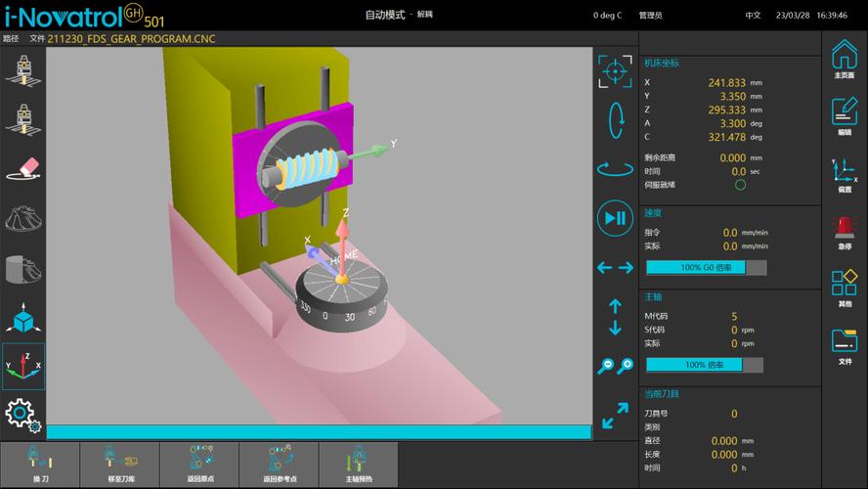The image size is (868, 489).
Task: Open the 文件 file manager
Action: point(845,346)
